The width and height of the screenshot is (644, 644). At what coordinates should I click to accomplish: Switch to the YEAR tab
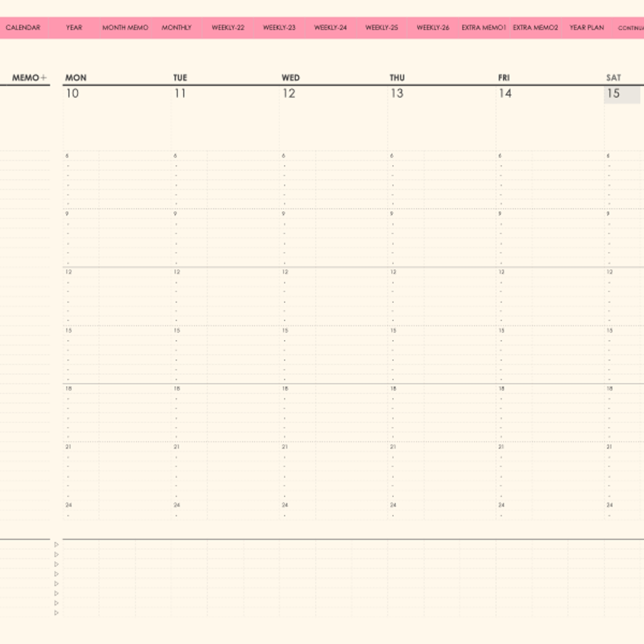coord(74,27)
